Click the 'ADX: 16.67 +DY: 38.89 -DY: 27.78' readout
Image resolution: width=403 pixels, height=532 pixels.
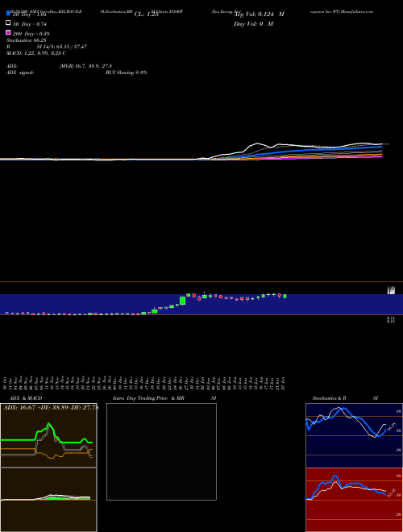tap(50, 407)
